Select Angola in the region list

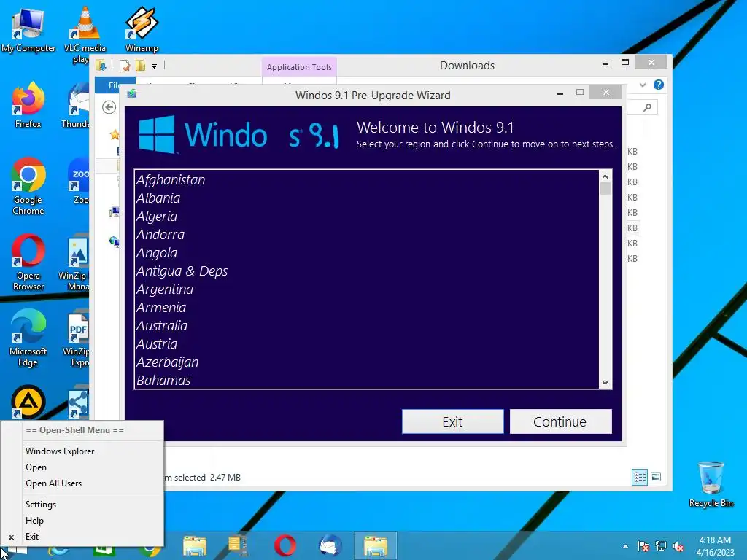click(x=367, y=253)
